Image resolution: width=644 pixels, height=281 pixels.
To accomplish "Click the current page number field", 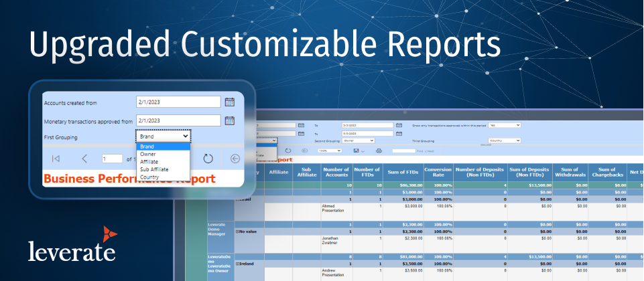I will coord(112,159).
